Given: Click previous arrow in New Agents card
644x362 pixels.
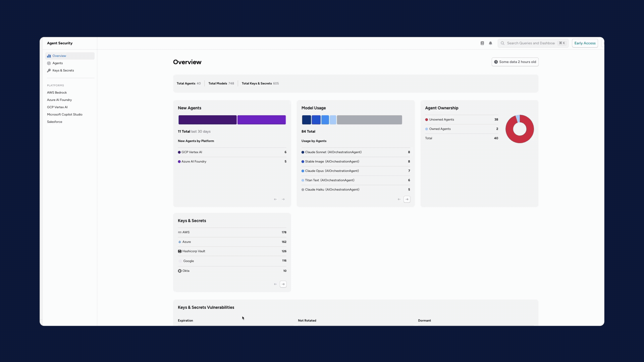Looking at the screenshot, I should 275,199.
